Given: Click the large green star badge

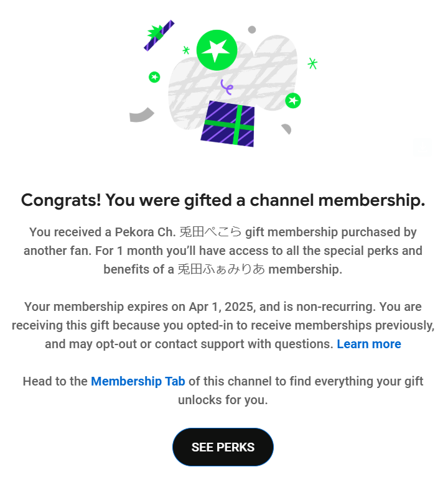Looking at the screenshot, I should click(x=217, y=50).
